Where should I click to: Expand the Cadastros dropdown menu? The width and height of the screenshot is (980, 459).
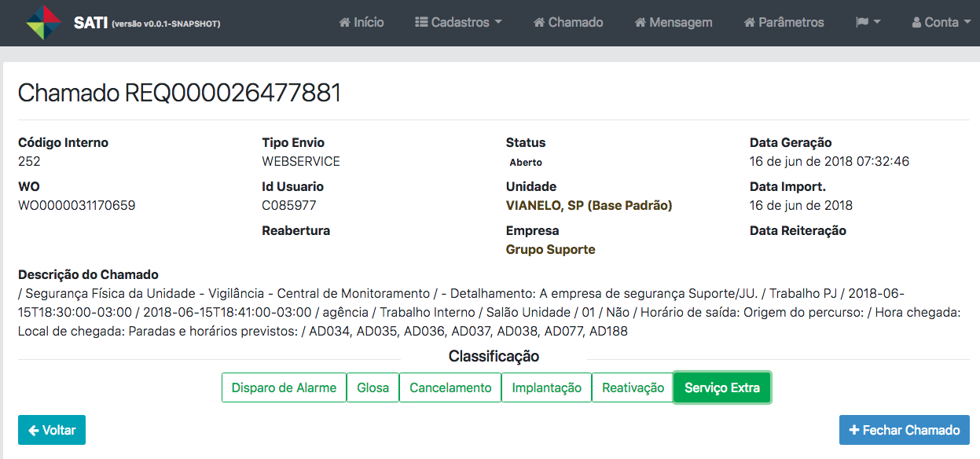pyautogui.click(x=458, y=23)
